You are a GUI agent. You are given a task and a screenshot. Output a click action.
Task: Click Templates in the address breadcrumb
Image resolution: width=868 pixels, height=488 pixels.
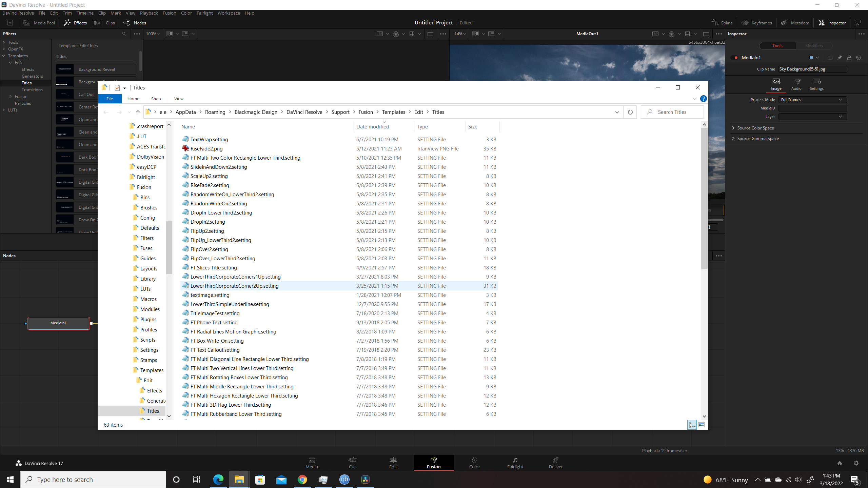(393, 112)
